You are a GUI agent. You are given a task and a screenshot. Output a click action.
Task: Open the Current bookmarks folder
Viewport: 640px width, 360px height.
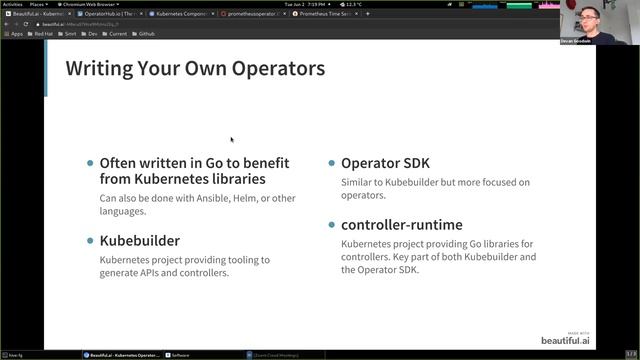click(115, 34)
